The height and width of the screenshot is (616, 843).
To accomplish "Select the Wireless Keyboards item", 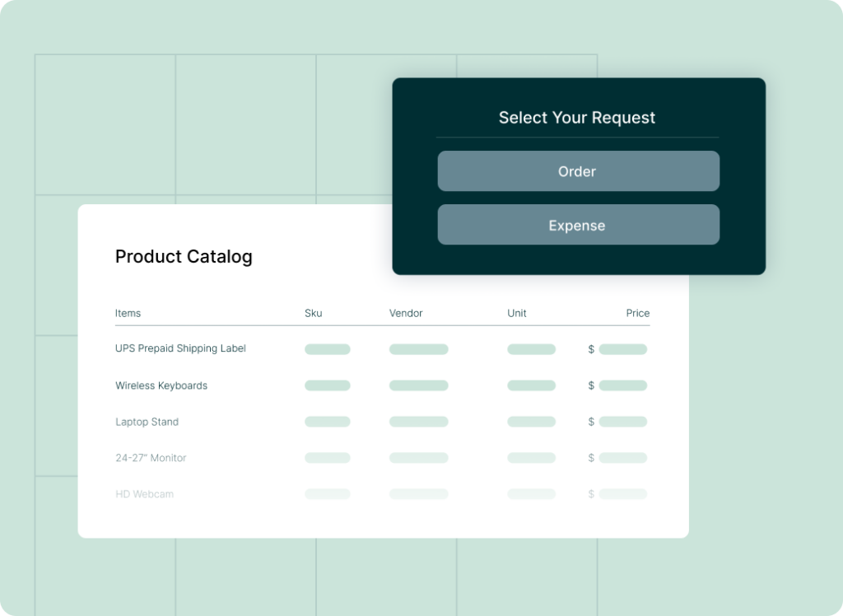I will point(161,385).
